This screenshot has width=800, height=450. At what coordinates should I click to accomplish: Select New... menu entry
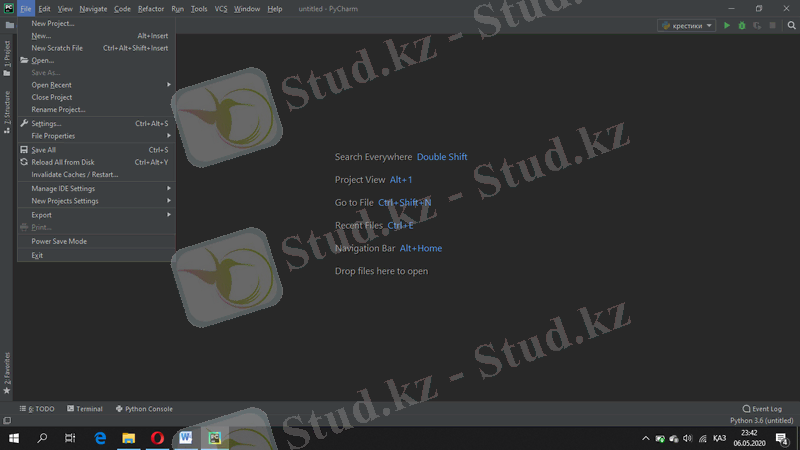pos(96,36)
